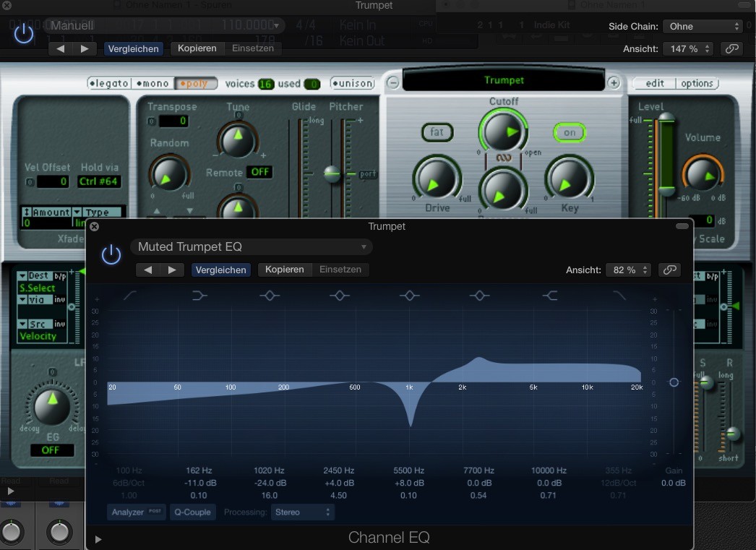756x550 pixels.
Task: Toggle the Channel EQ power button
Action: (111, 254)
